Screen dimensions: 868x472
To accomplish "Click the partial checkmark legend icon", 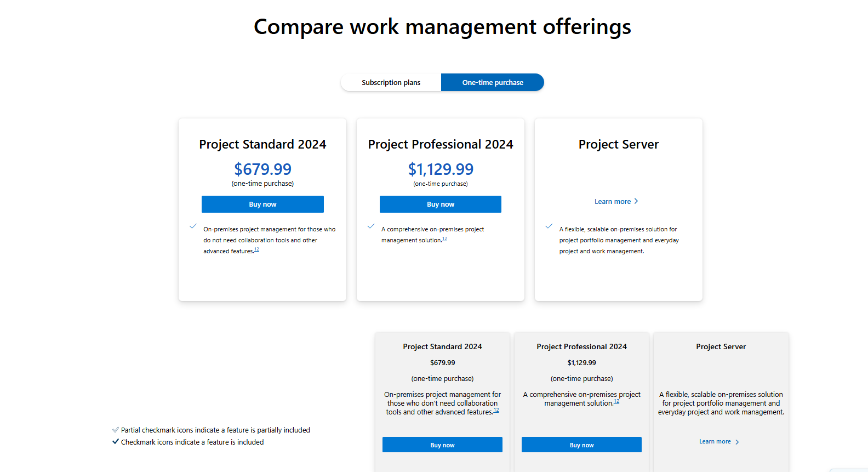I will 115,430.
